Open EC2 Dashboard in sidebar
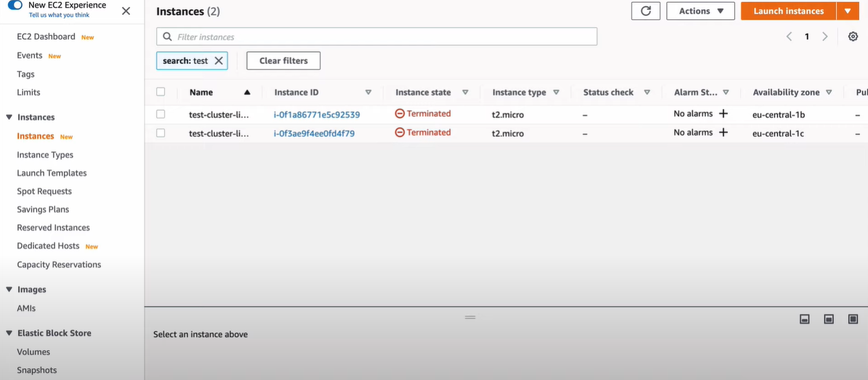Image resolution: width=868 pixels, height=380 pixels. 46,37
